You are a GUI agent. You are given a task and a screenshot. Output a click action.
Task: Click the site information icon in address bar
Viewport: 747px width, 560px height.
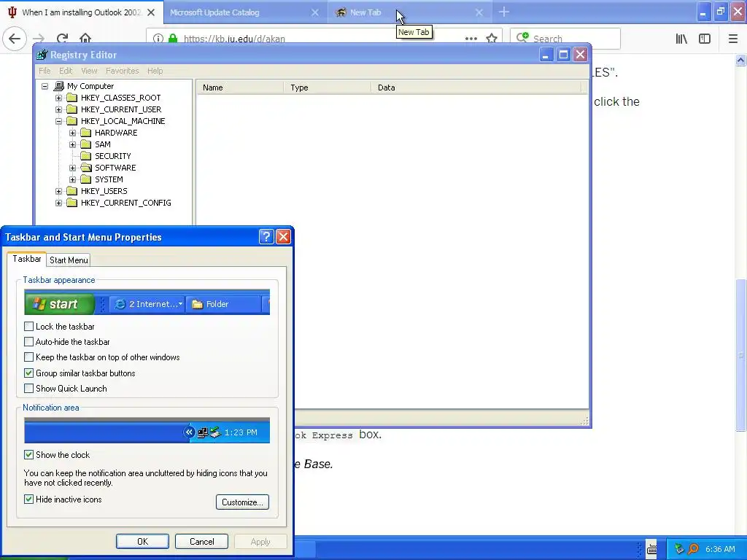[158, 39]
